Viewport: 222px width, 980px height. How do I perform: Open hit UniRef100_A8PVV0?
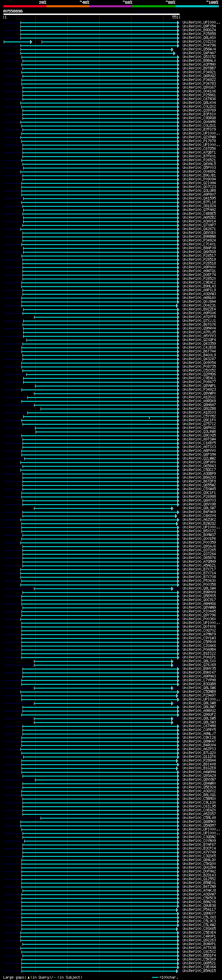(x=199, y=451)
